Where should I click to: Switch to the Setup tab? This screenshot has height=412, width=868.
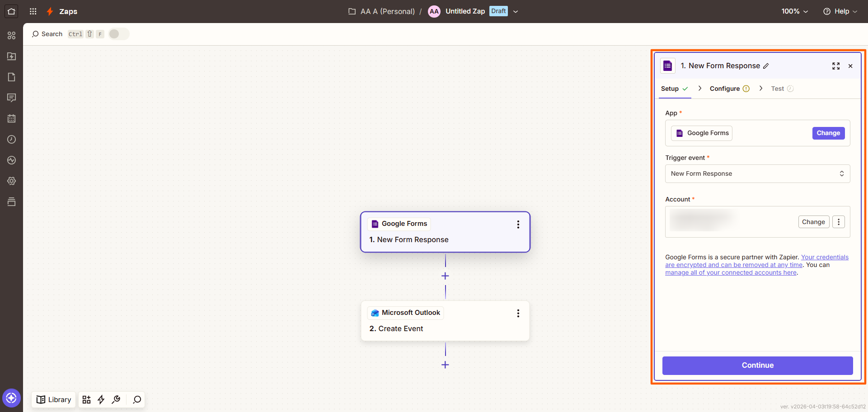pos(674,89)
